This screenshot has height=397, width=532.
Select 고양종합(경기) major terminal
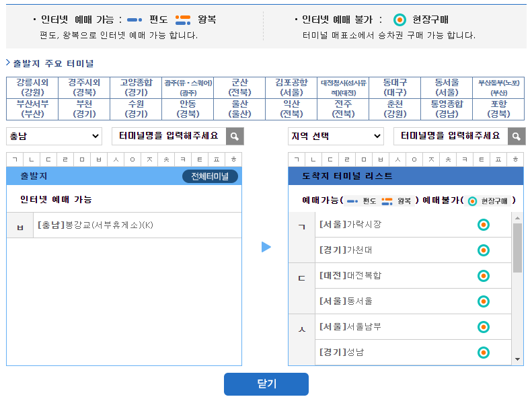pyautogui.click(x=136, y=87)
